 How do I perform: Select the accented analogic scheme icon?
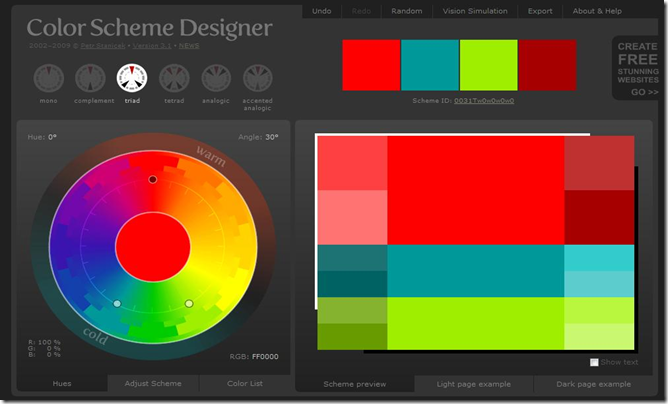258,78
